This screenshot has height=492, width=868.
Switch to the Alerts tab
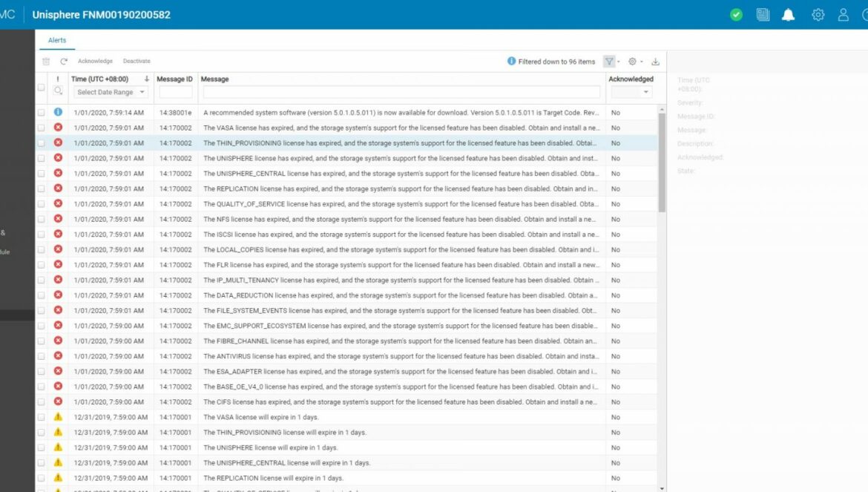pyautogui.click(x=57, y=40)
